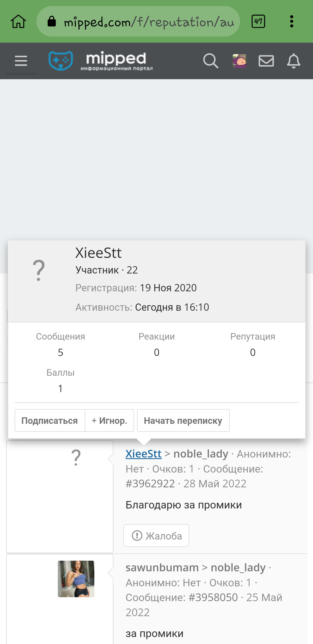Tap the mipped.com address bar
Screen dimensions: 313x644
(138, 22)
